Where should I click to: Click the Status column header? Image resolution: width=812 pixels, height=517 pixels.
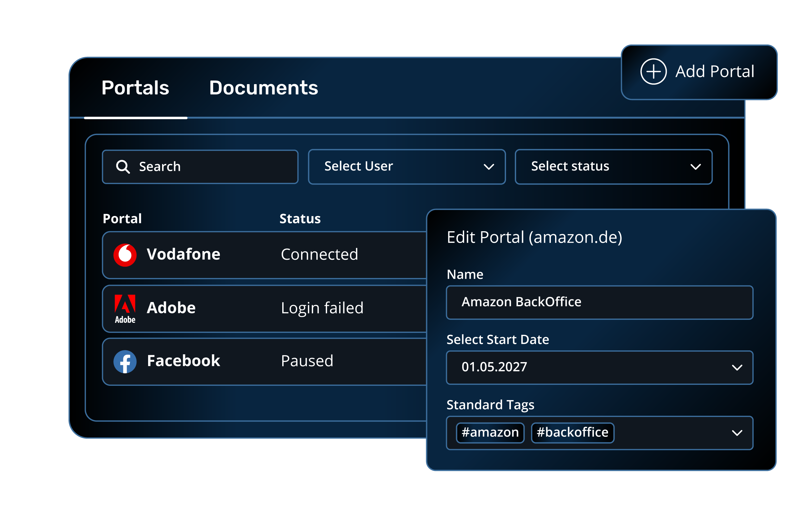[x=300, y=219]
